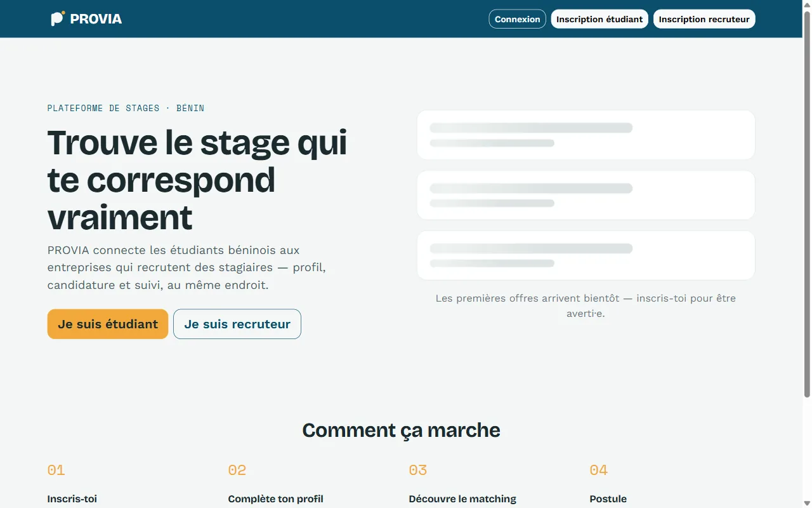812x508 pixels.
Task: Click the PROVIA brand name text
Action: 96,19
